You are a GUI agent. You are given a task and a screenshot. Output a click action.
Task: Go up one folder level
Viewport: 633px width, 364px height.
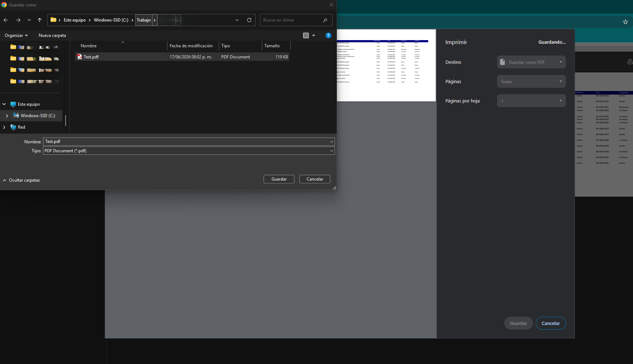39,20
